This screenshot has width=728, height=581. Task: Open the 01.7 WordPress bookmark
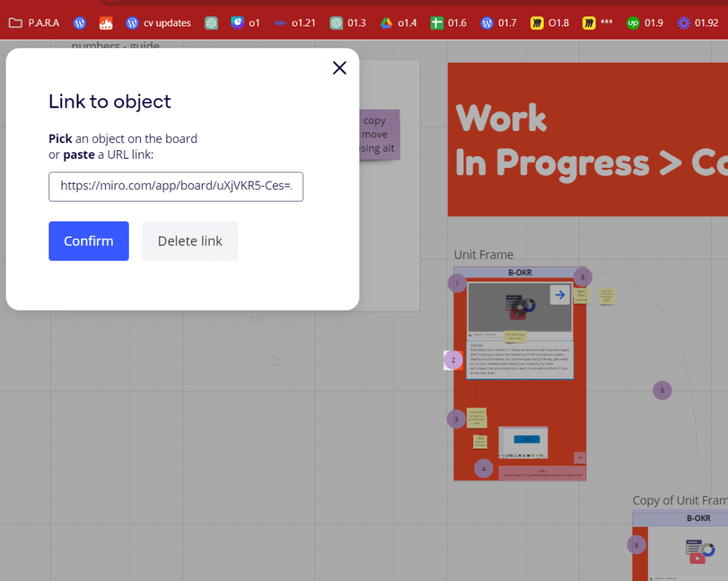499,23
